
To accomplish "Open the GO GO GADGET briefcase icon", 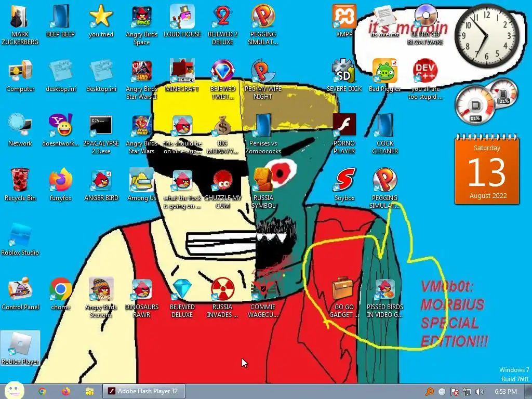I will [x=344, y=297].
